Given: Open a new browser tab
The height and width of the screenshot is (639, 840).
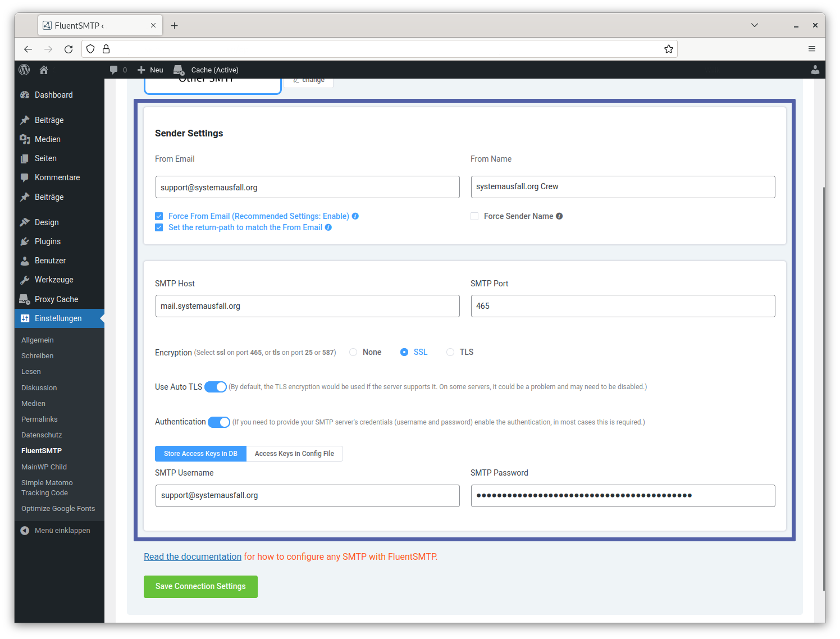Looking at the screenshot, I should point(175,25).
